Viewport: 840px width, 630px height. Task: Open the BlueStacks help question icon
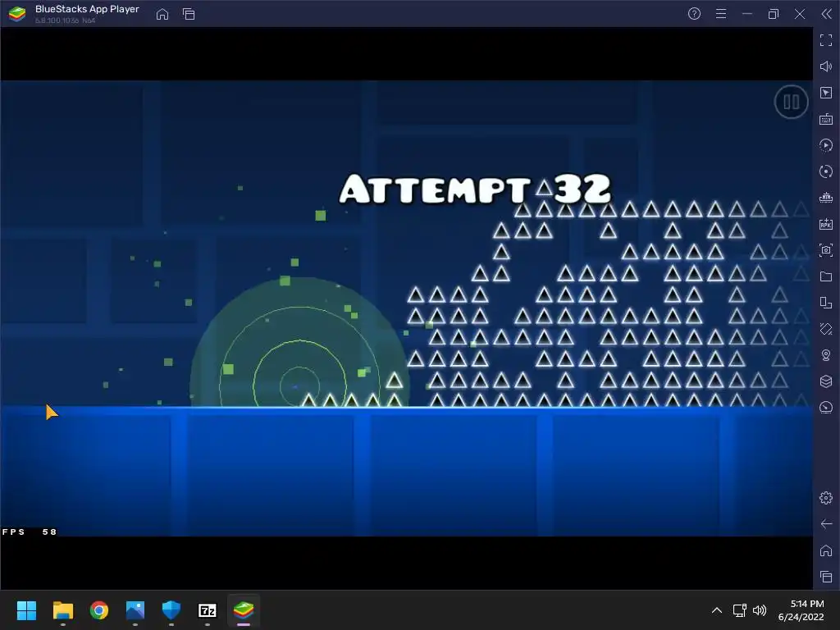coord(694,14)
